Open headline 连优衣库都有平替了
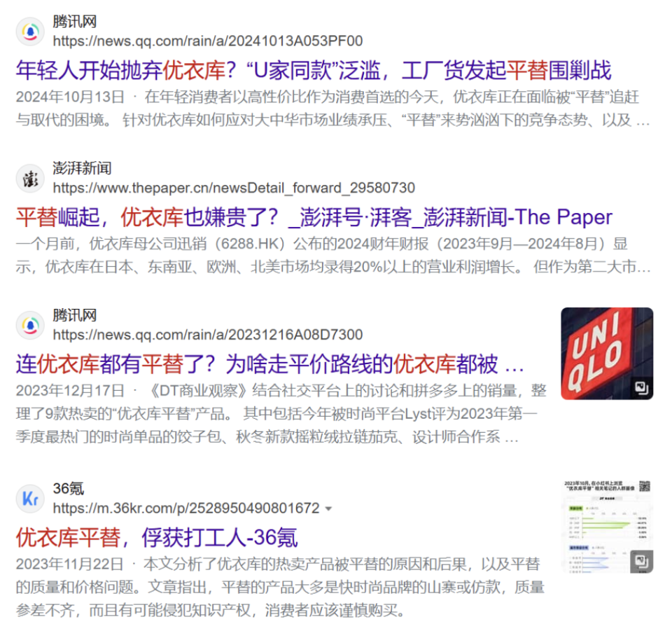Screen dimensions: 672x631 pyautogui.click(x=270, y=364)
